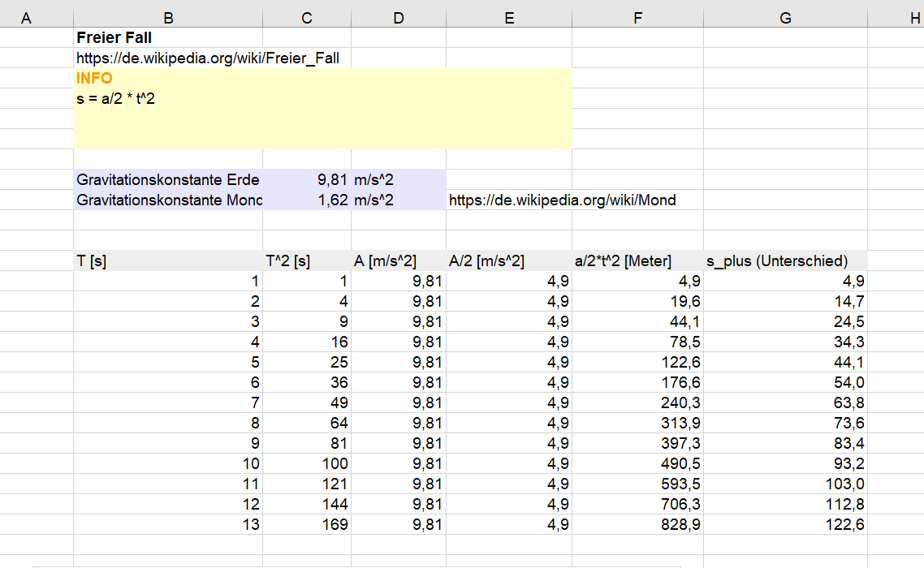Click the m/s^2 unit in Mond row

399,200
